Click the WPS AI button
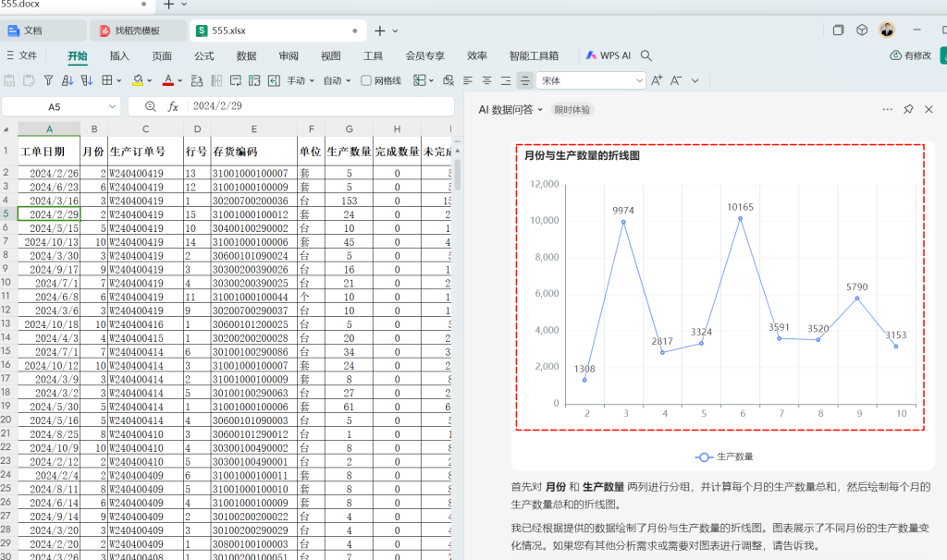947x560 pixels. click(x=609, y=55)
